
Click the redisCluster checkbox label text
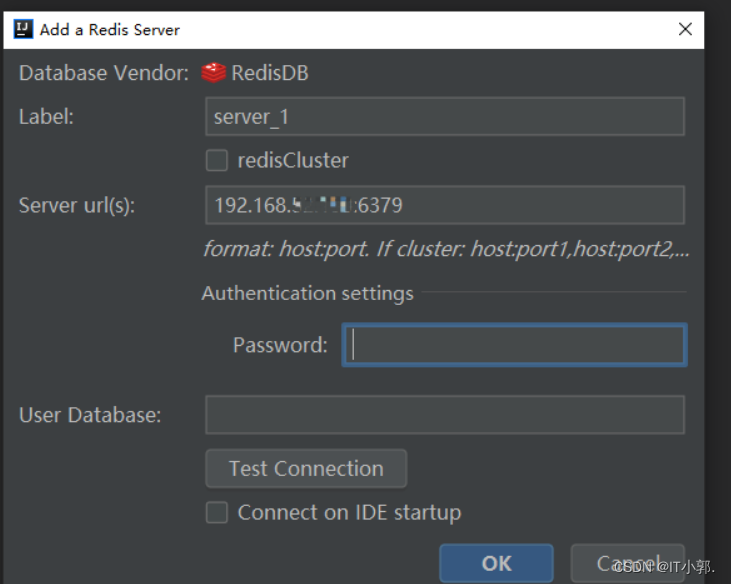293,160
